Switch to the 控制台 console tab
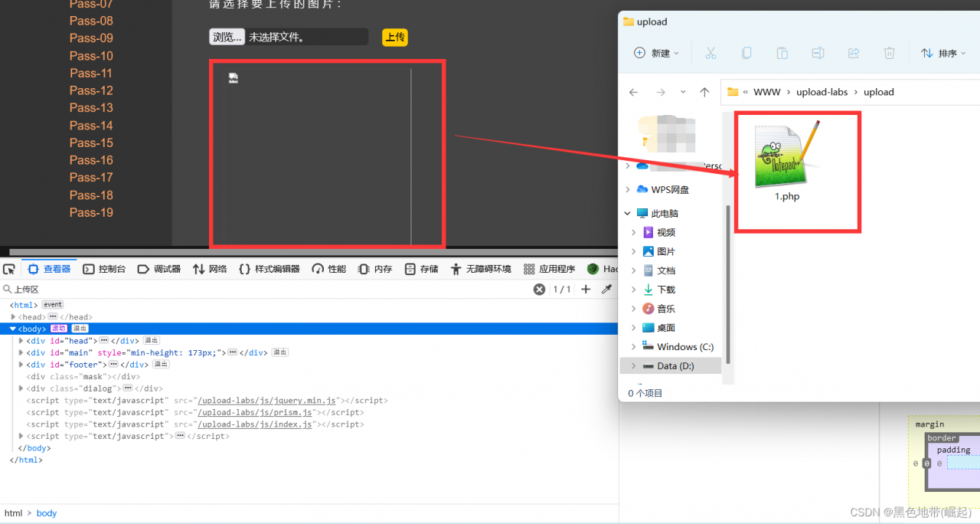The height and width of the screenshot is (524, 980). coord(104,269)
